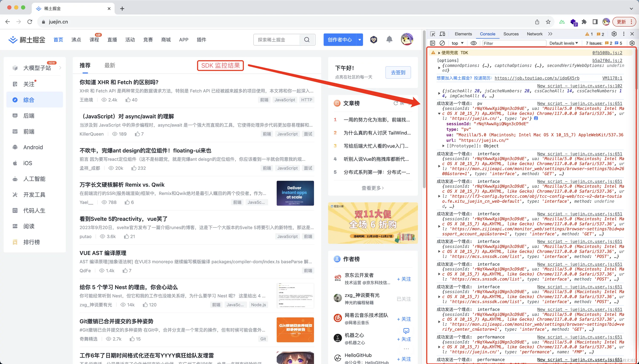
Task: Select the 综合 category in sidebar
Action: tap(34, 100)
